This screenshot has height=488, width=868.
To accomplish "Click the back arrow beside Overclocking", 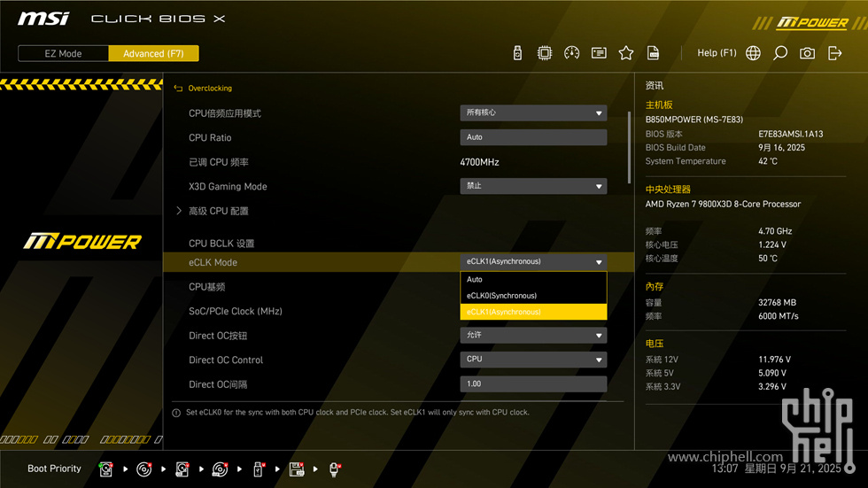I will (178, 88).
